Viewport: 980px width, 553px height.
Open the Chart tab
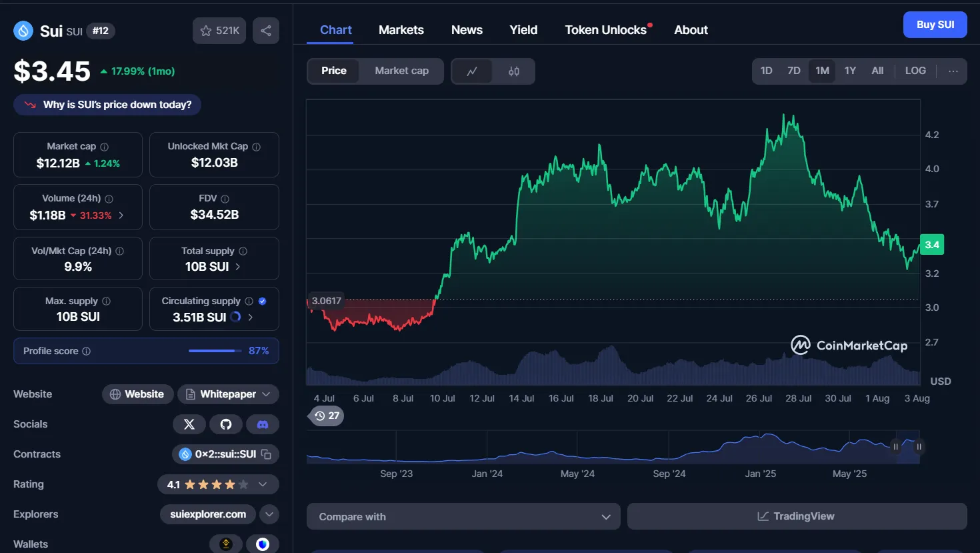coord(336,30)
